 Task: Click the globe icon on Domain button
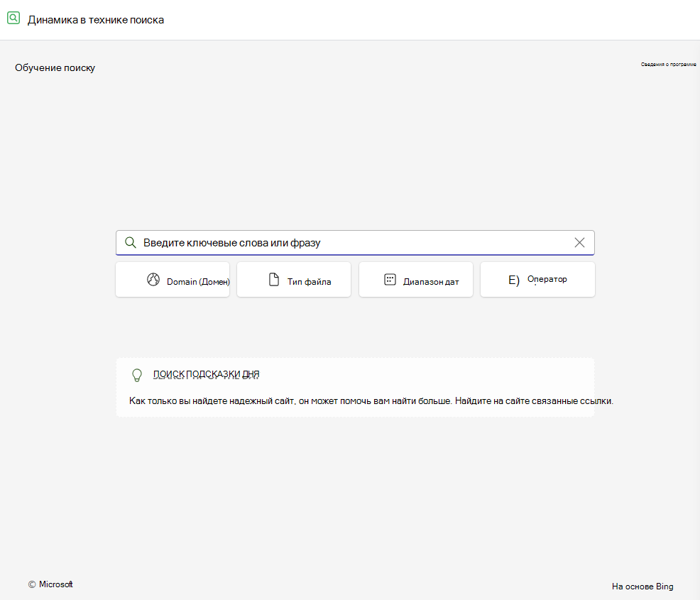pos(153,280)
